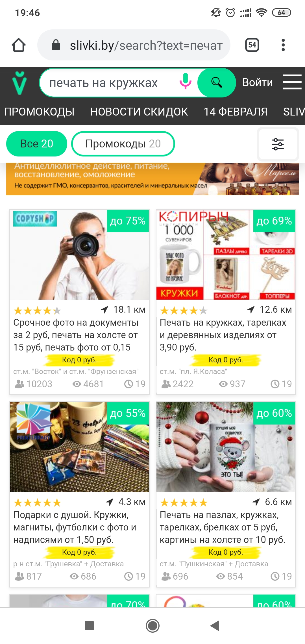
Task: Tap 'Код 0 руб.' on Копирыч offer
Action: click(x=226, y=360)
